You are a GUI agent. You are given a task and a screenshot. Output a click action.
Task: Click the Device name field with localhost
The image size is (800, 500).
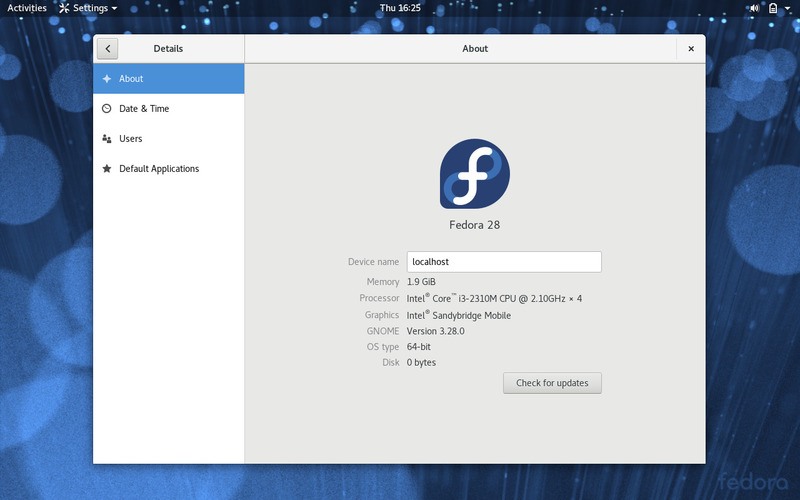504,262
